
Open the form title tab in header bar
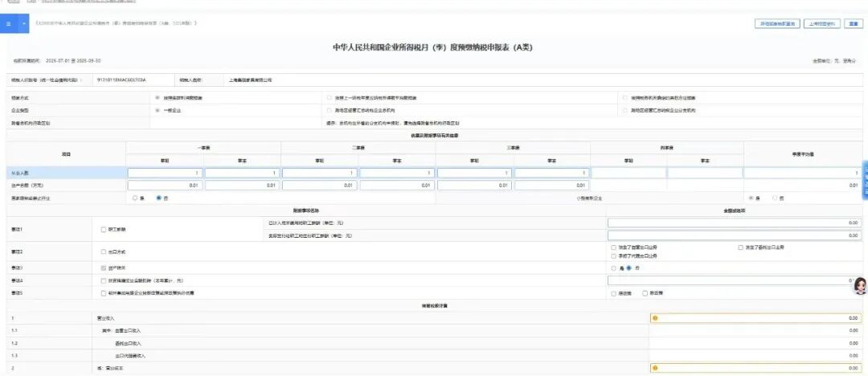[x=117, y=23]
